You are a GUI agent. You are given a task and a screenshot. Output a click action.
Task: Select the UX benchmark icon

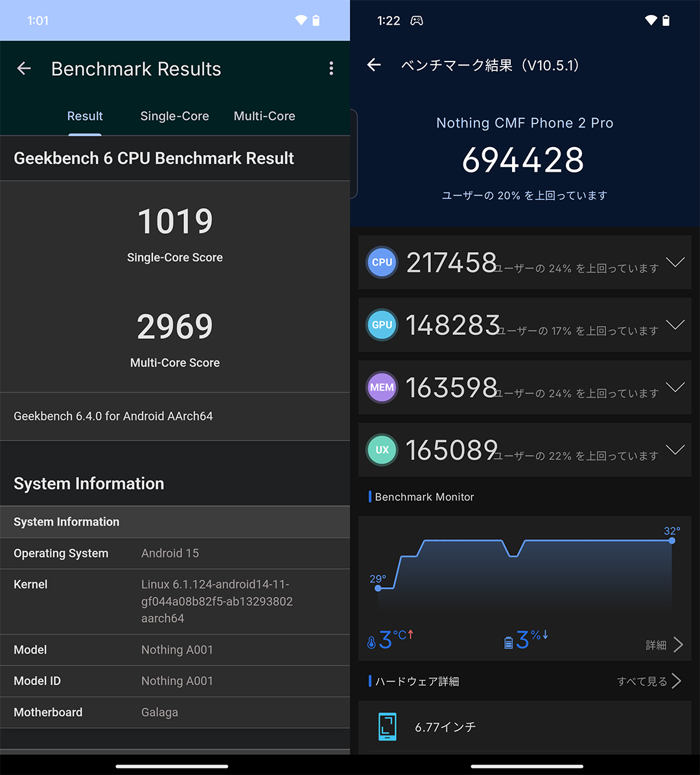click(382, 450)
